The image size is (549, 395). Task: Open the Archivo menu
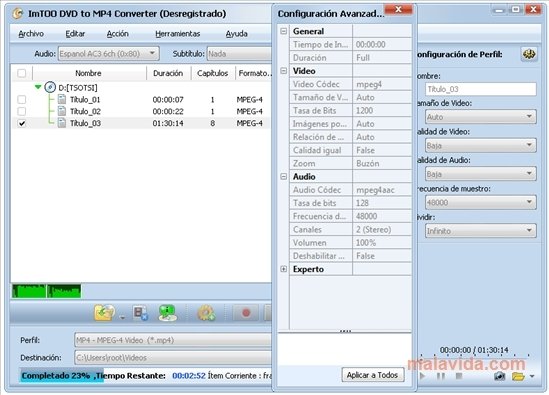click(31, 34)
